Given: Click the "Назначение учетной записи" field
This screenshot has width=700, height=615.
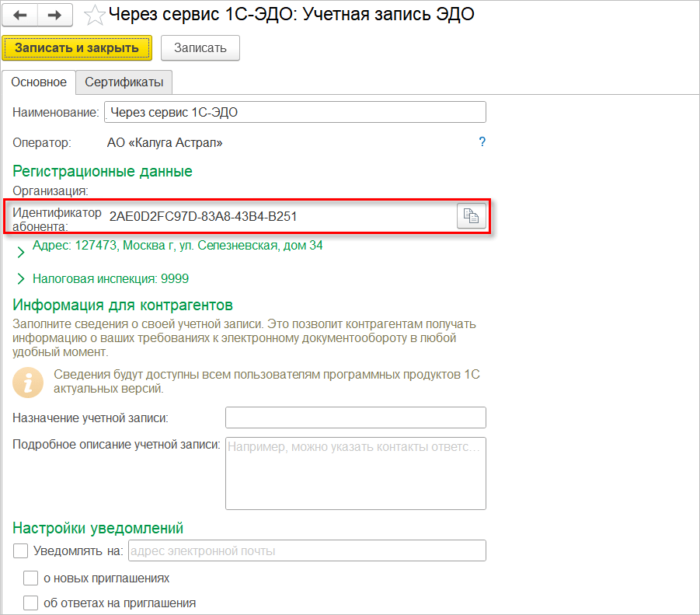Looking at the screenshot, I should (355, 418).
